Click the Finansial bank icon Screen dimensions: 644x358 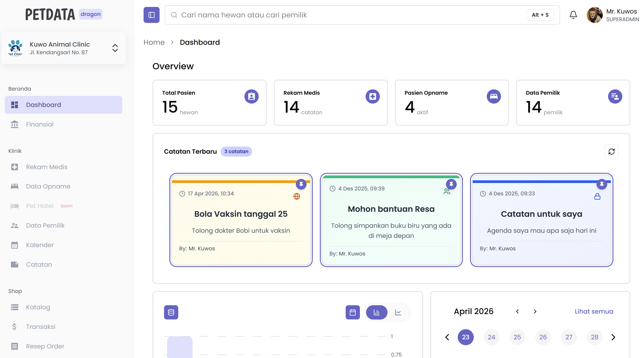(15, 124)
